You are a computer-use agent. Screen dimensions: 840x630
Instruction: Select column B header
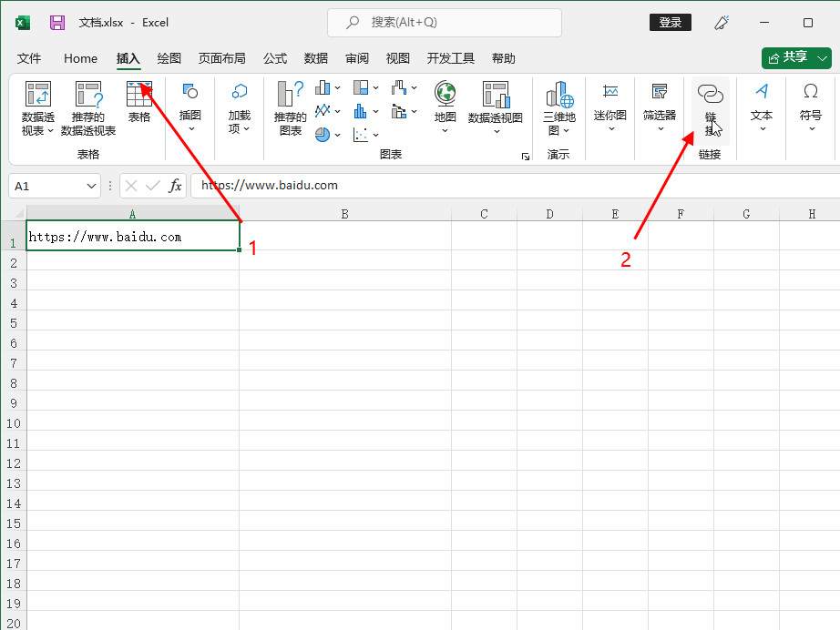345,214
